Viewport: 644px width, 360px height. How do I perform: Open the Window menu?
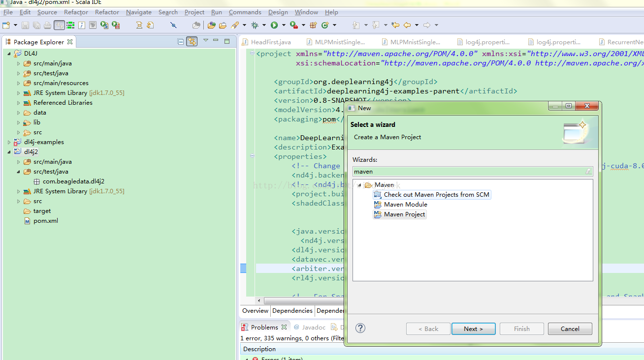[306, 12]
